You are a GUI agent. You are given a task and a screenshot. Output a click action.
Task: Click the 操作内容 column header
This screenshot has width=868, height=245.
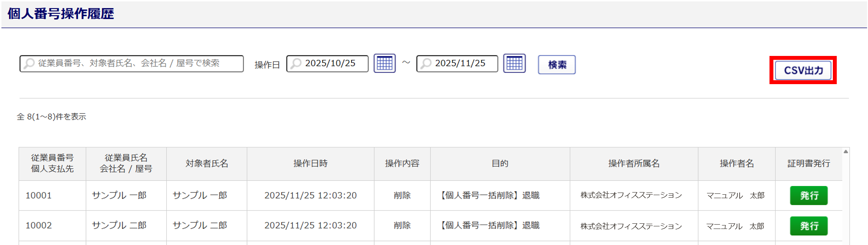[402, 163]
